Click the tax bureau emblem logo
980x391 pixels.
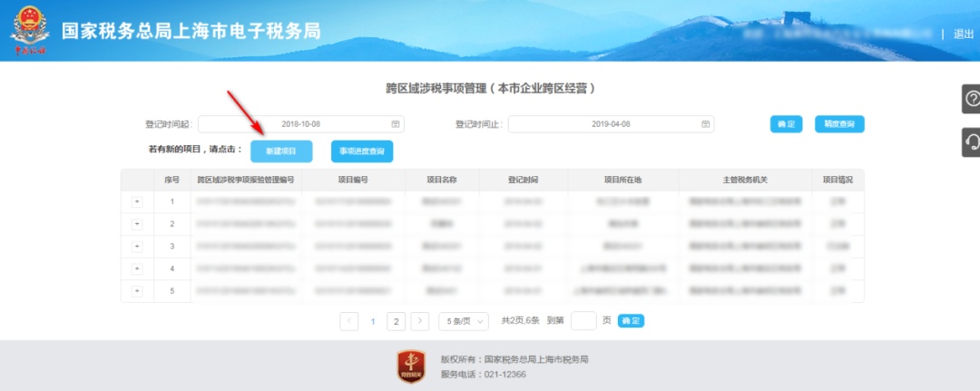[x=28, y=32]
